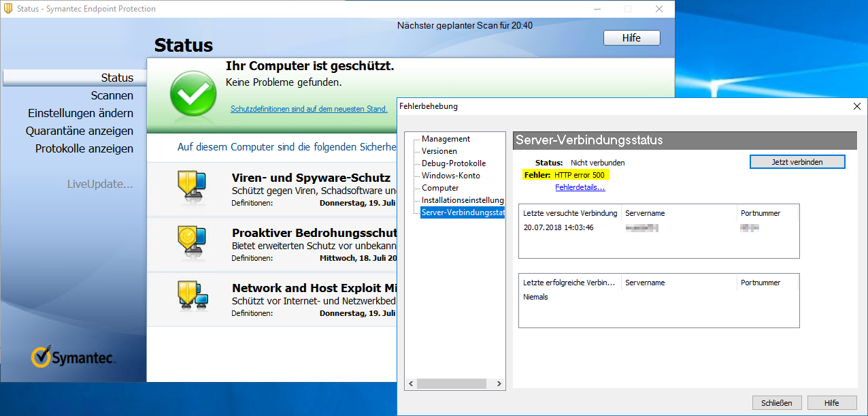Select Windows-Konto in troubleshooting tree
Viewport: 868px width, 416px height.
click(450, 176)
